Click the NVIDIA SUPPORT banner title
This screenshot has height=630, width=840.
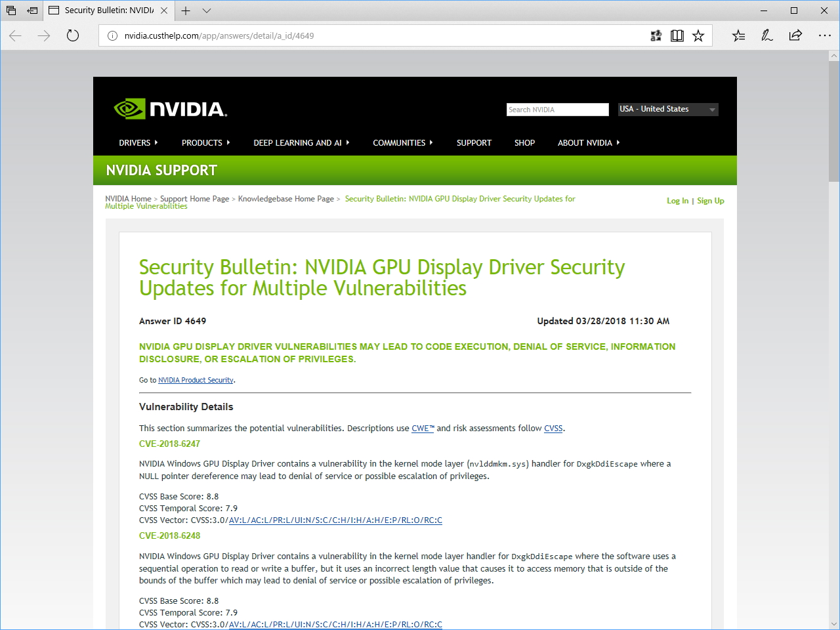point(161,171)
